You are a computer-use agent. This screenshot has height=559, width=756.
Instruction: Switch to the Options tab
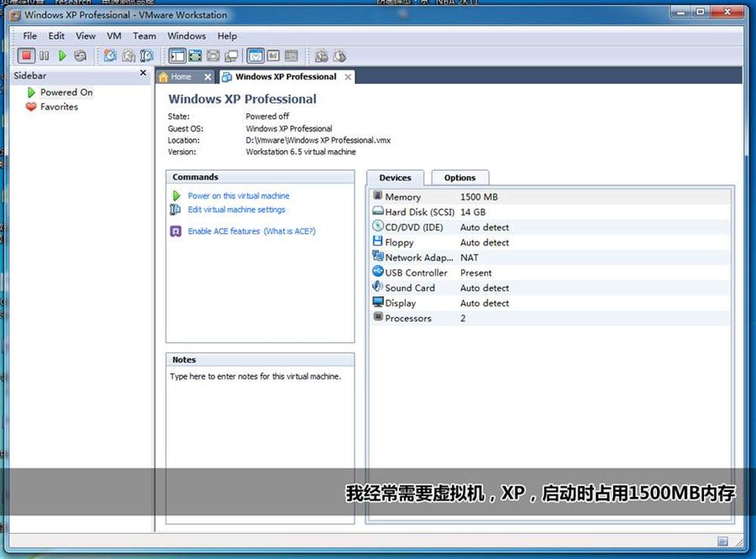tap(460, 178)
